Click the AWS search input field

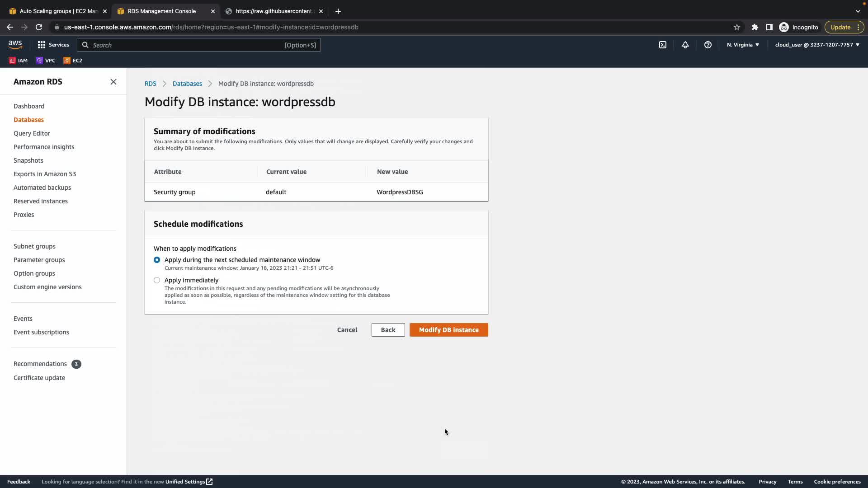click(185, 45)
